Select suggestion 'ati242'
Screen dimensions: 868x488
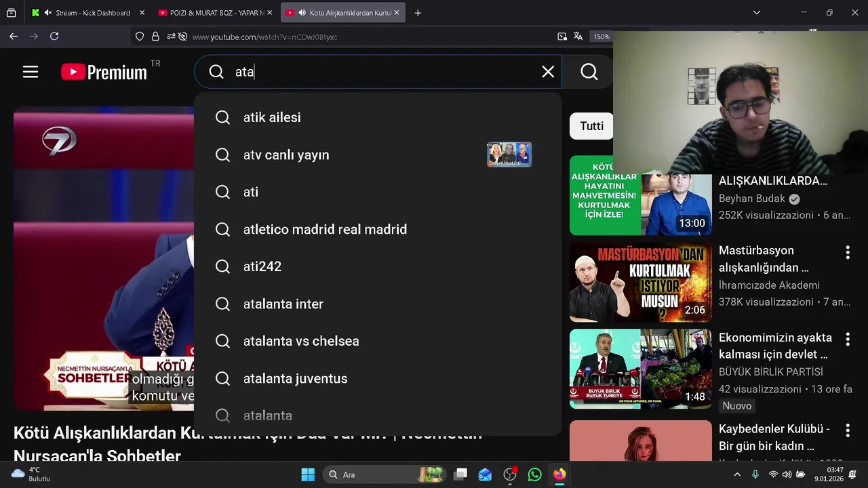(378, 266)
